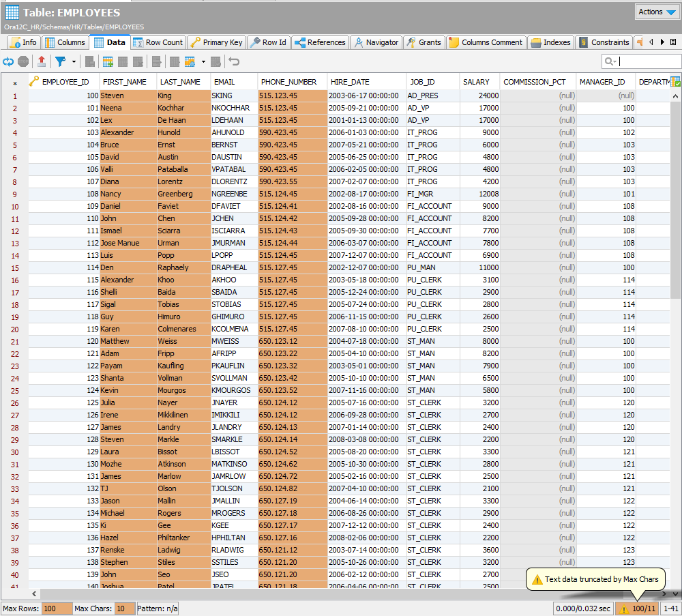Click the PHONE_NUMBER column header
Image resolution: width=682 pixels, height=616 pixels.
pos(293,82)
